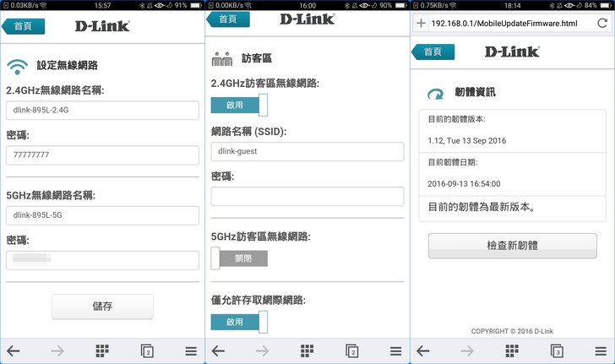This screenshot has width=615, height=364.
Task: Click the 目前的韌體版本 label
Action: (x=456, y=119)
